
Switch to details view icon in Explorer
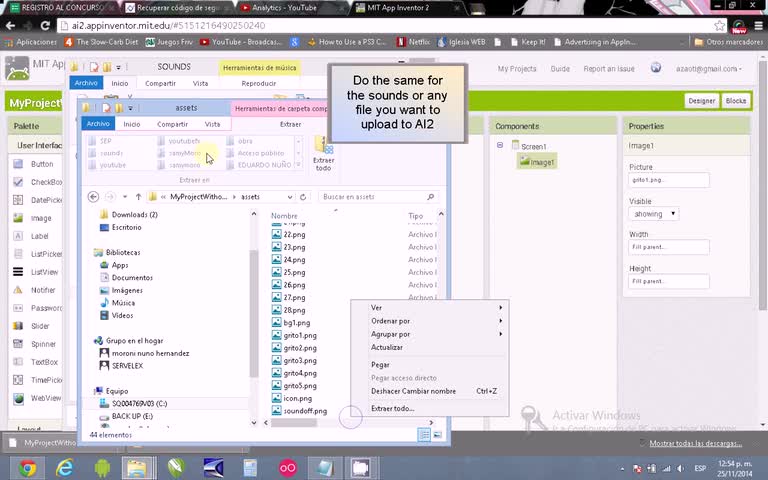[424, 434]
